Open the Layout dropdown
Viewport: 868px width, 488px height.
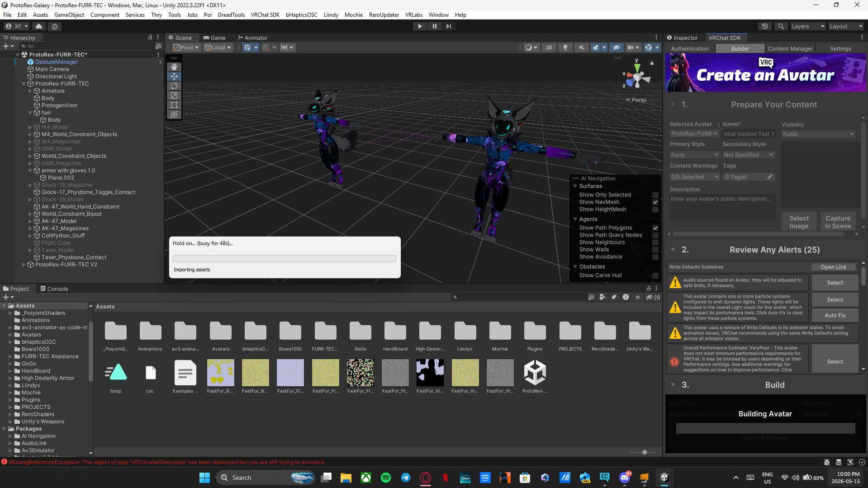(x=846, y=26)
